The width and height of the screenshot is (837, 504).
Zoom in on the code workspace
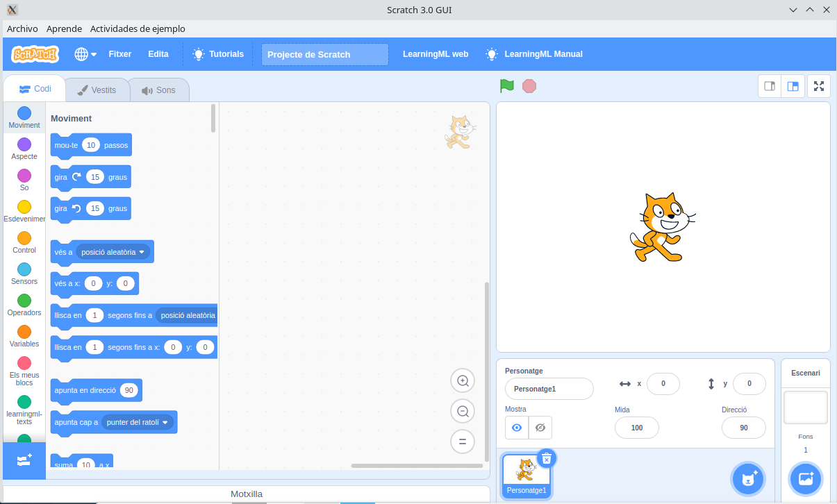coord(462,380)
